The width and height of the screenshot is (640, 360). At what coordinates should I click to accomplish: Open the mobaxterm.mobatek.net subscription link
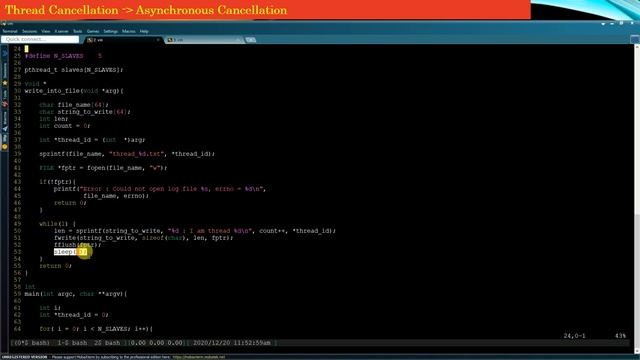click(x=198, y=357)
